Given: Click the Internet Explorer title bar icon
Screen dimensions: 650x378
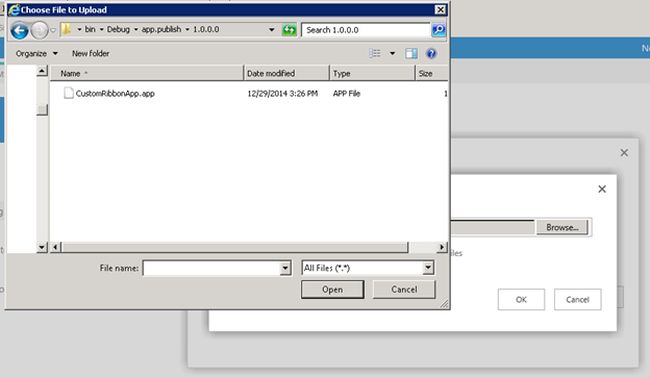Looking at the screenshot, I should pyautogui.click(x=14, y=10).
